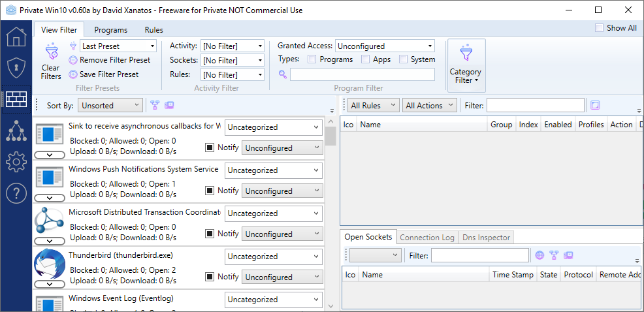Click the Clear Filters funnel icon
644x312 pixels.
click(x=51, y=52)
